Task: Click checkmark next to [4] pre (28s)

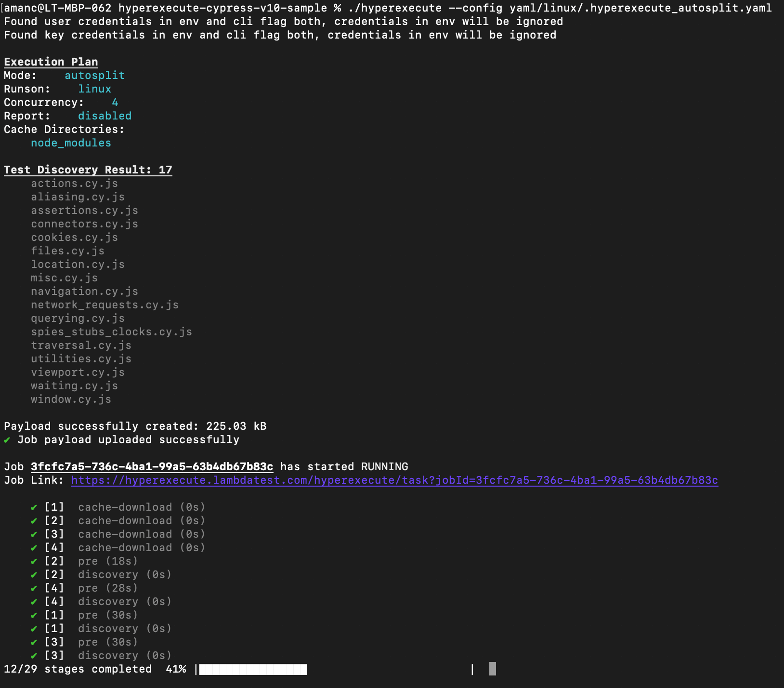Action: coord(34,588)
